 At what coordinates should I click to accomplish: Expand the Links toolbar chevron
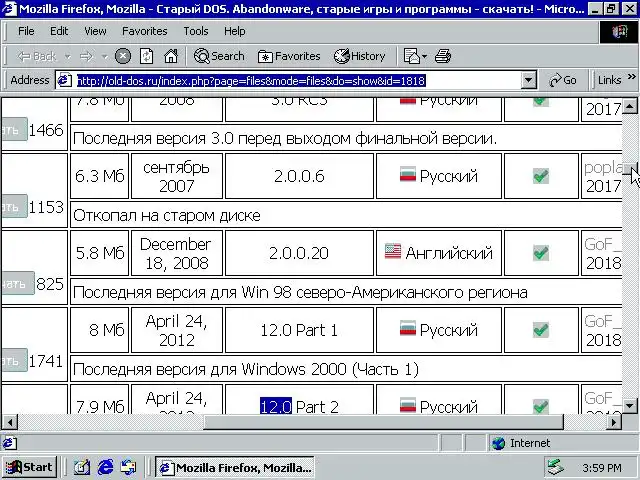tap(631, 76)
